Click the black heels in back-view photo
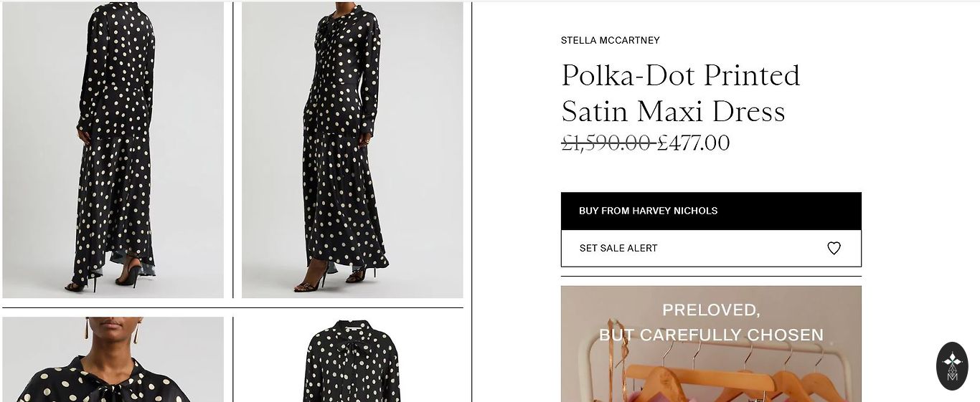The width and height of the screenshot is (980, 402). click(129, 274)
